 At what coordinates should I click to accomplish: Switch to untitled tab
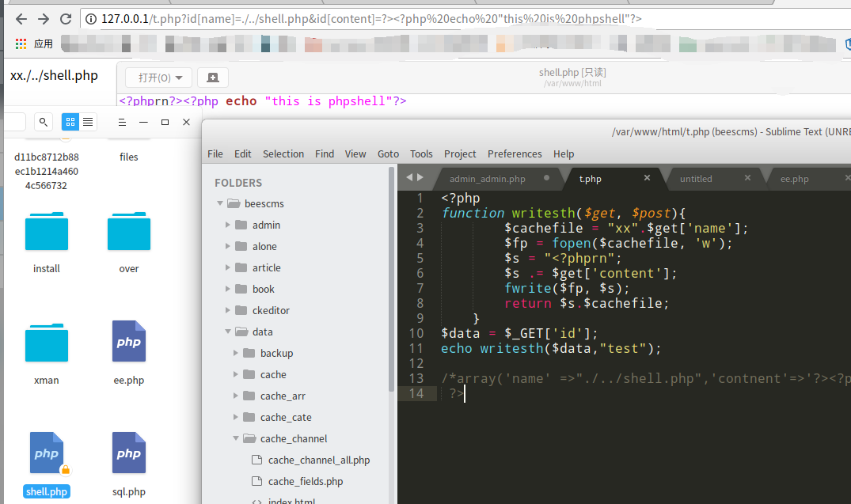pyautogui.click(x=696, y=179)
